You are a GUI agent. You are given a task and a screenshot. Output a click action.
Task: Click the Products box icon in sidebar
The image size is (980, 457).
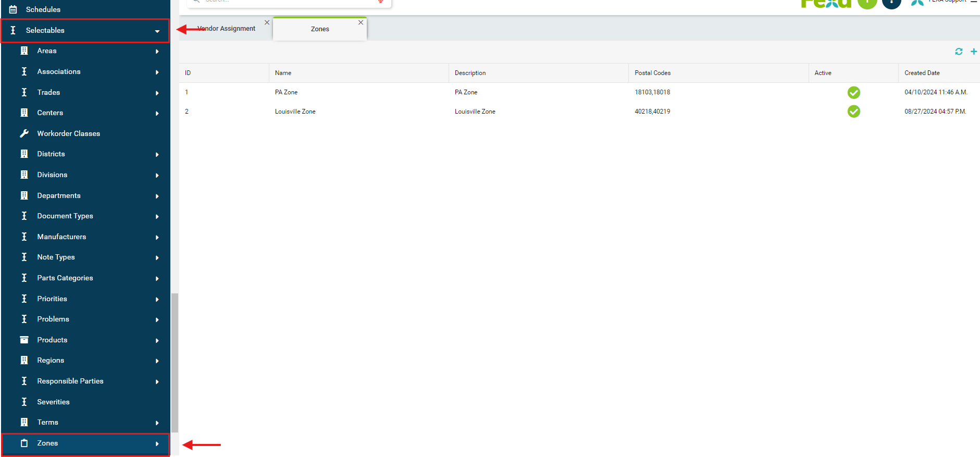[24, 340]
